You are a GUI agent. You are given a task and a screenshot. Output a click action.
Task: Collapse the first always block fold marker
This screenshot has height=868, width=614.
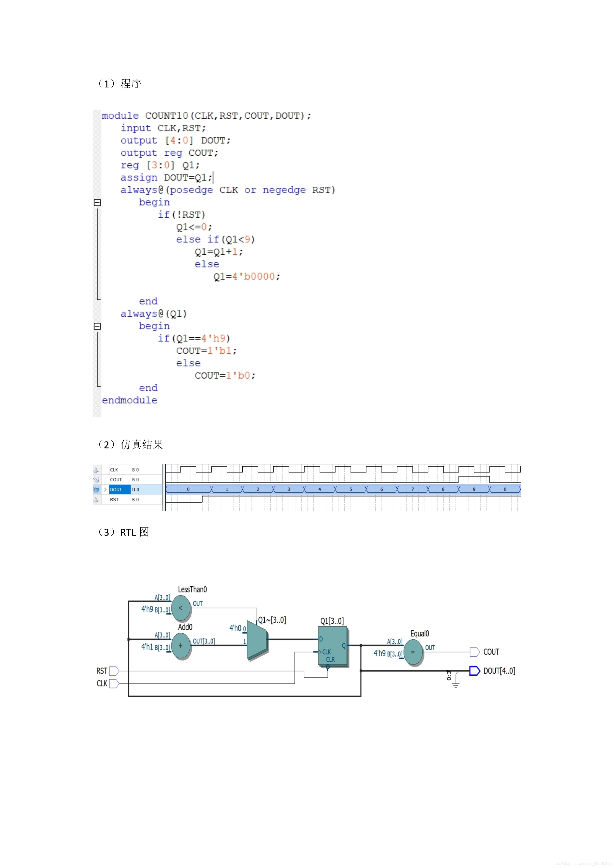click(97, 203)
